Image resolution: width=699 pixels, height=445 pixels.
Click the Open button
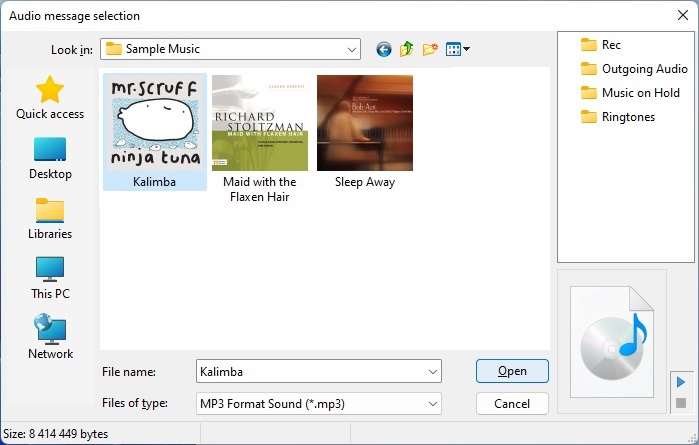pos(512,371)
